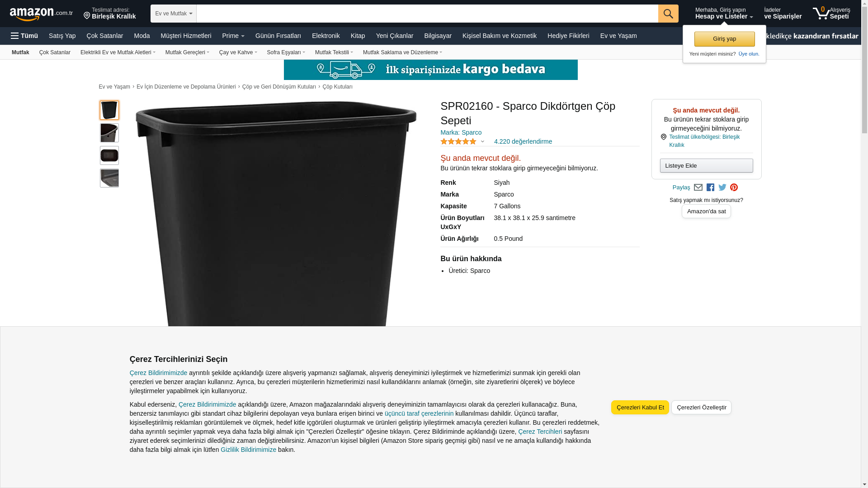This screenshot has height=488, width=868.
Task: Share the product on Twitter
Action: pyautogui.click(x=722, y=188)
